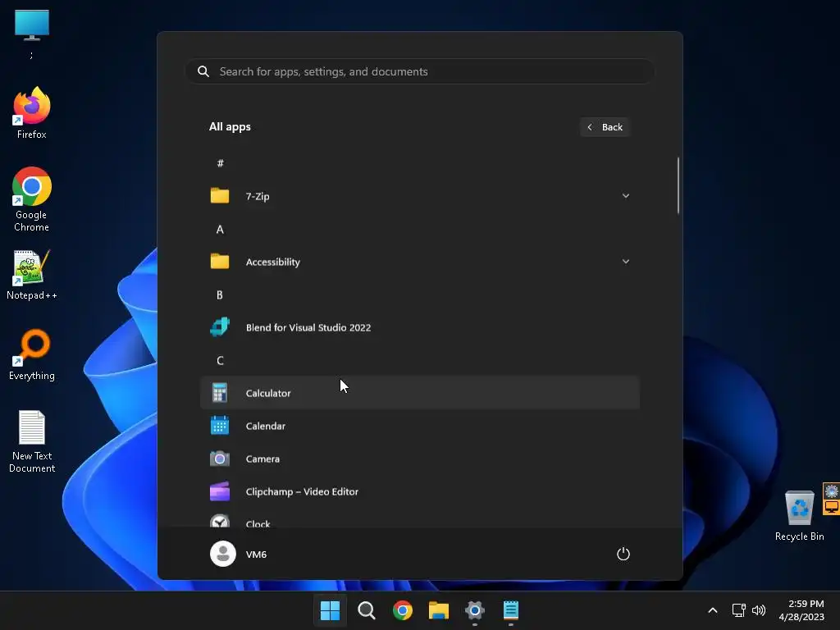The height and width of the screenshot is (630, 840).
Task: Click Blend for Visual Studio 2022 text
Action: click(308, 326)
